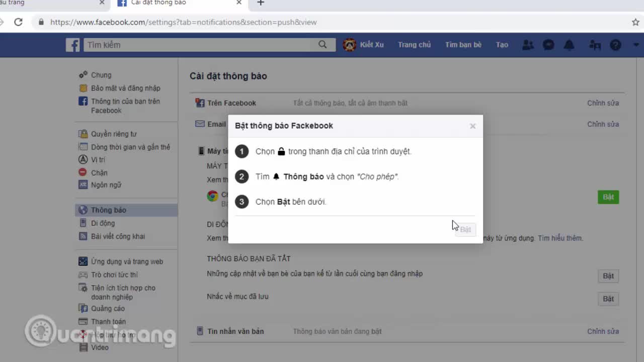Image resolution: width=644 pixels, height=362 pixels.
Task: Edit Email notification settings
Action: pos(603,124)
